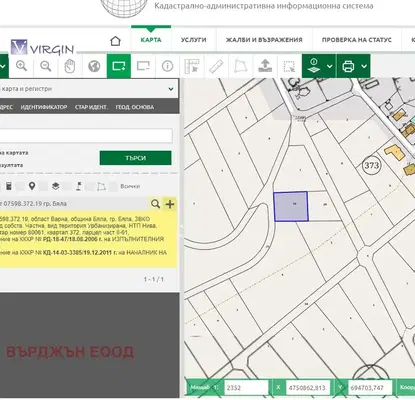This screenshot has height=400, width=415.
Task: Open the building floor-plan tool
Action: coord(192,66)
